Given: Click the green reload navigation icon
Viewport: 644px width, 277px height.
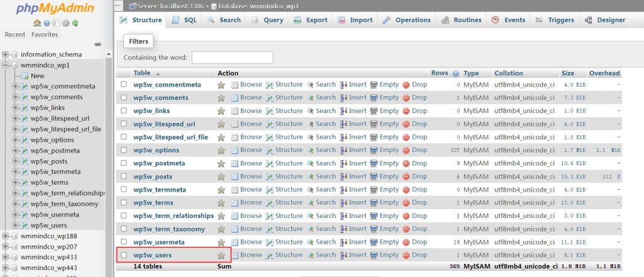Looking at the screenshot, I should (x=75, y=23).
